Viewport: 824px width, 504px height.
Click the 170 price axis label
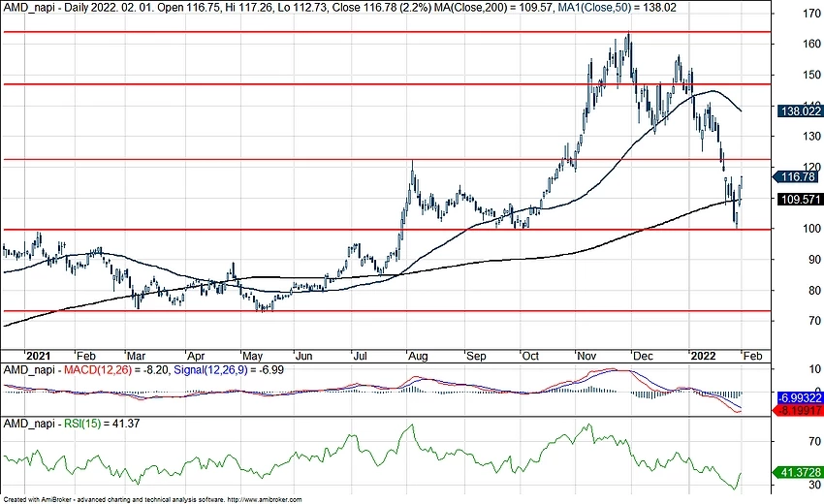(812, 14)
